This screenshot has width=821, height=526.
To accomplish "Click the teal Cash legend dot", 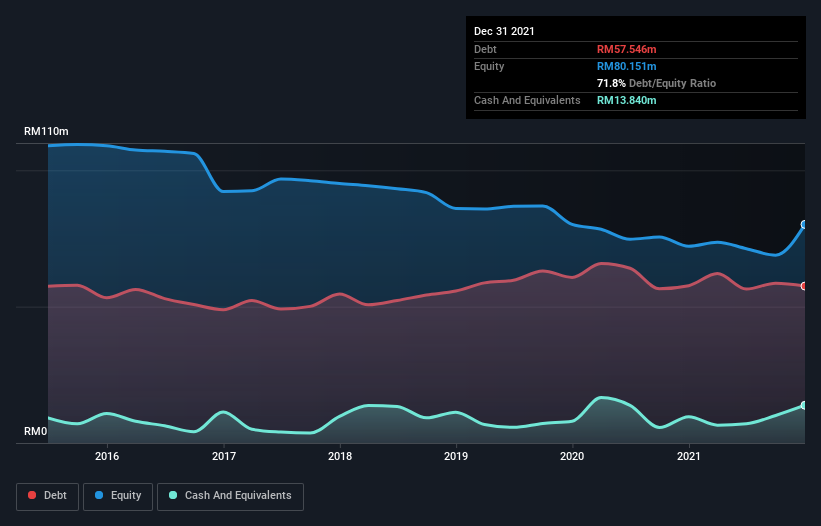I will [x=173, y=495].
